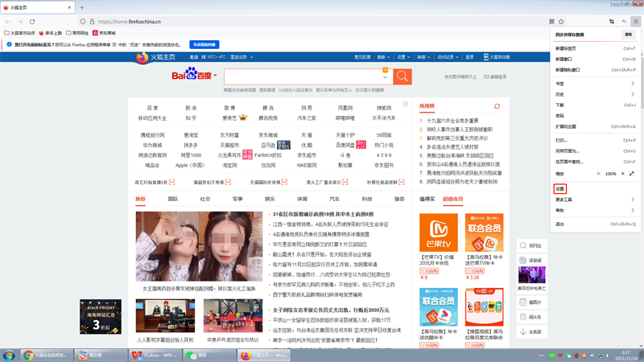Open the 知乎 site link
Image resolution: width=644 pixels, height=362 pixels.
[x=191, y=117]
